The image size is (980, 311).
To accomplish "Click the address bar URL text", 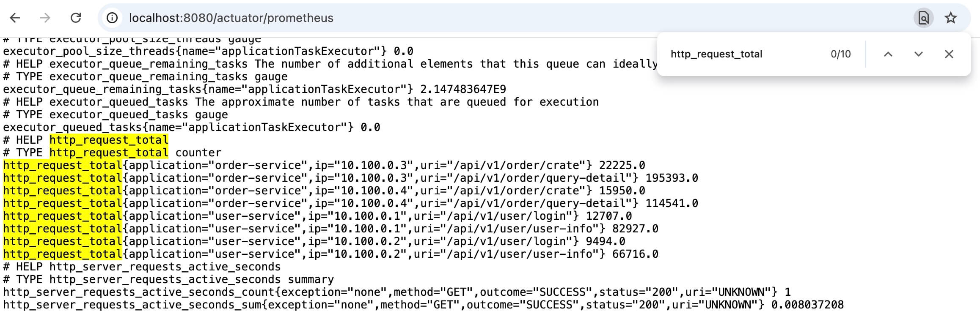I will [231, 18].
